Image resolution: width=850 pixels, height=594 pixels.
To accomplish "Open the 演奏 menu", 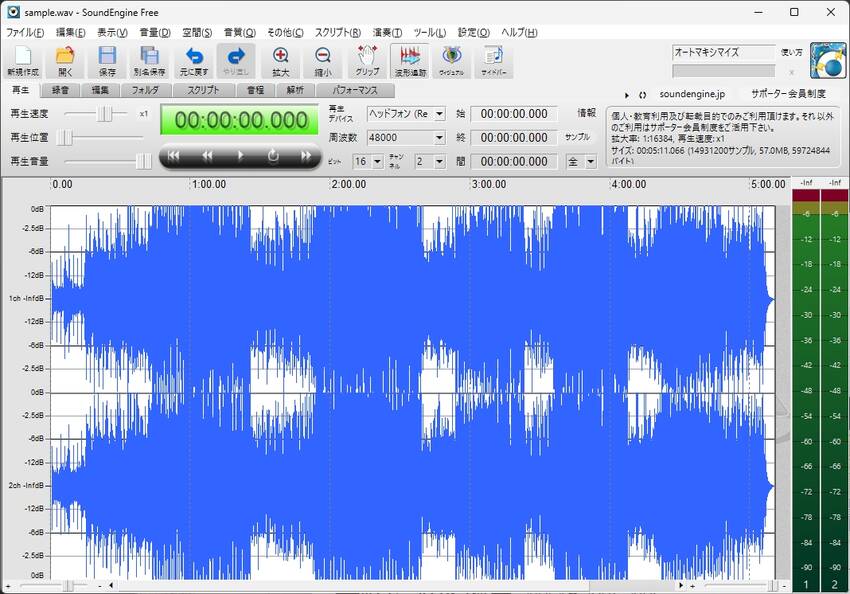I will point(388,33).
